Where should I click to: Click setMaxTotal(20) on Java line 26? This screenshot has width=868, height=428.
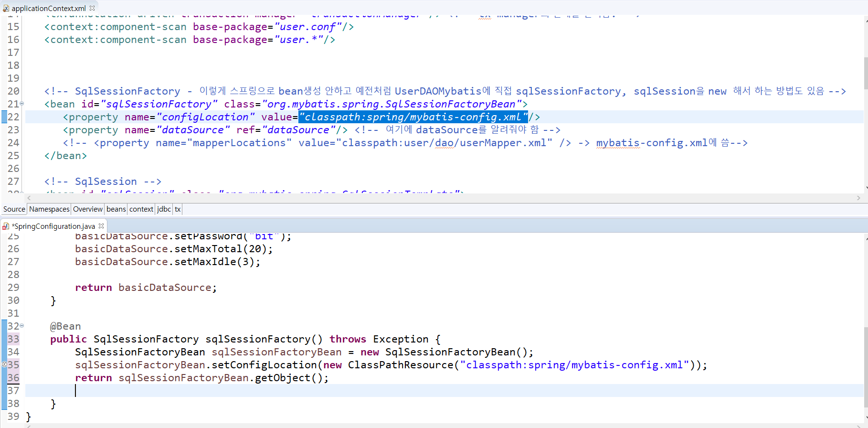[x=221, y=249]
